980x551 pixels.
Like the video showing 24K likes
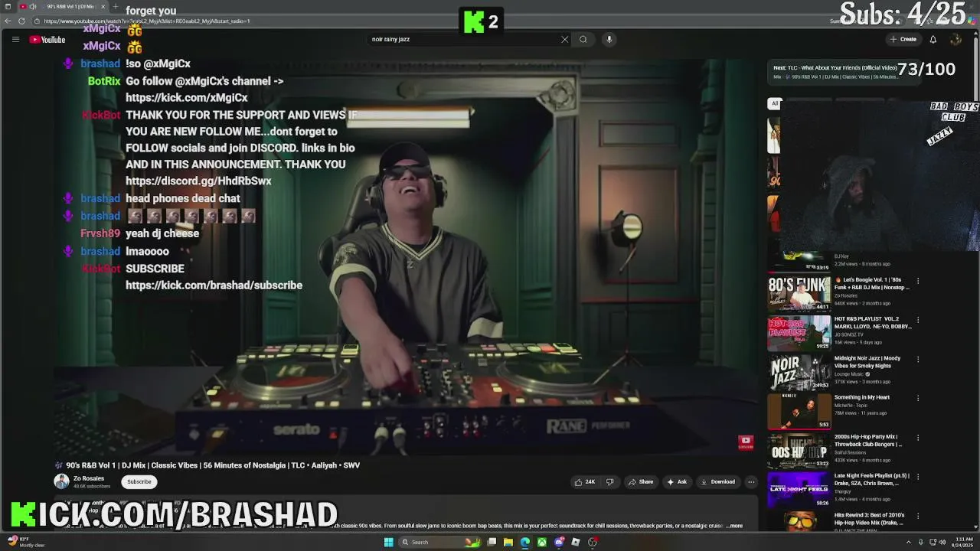tap(585, 482)
